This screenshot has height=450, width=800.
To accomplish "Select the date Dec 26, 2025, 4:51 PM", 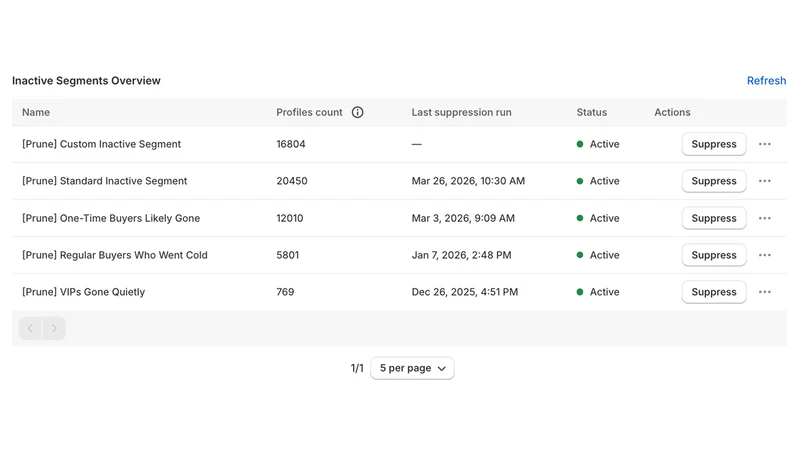I will click(x=465, y=292).
